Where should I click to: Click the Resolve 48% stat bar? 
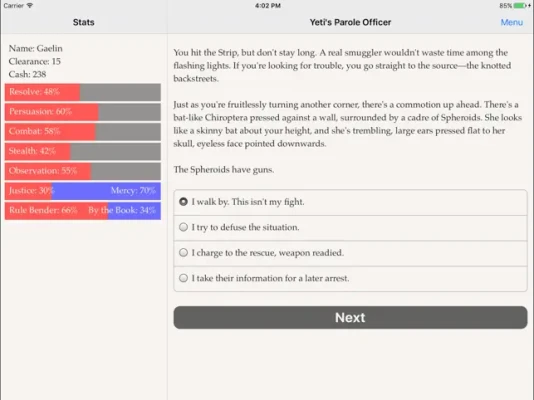tap(83, 92)
